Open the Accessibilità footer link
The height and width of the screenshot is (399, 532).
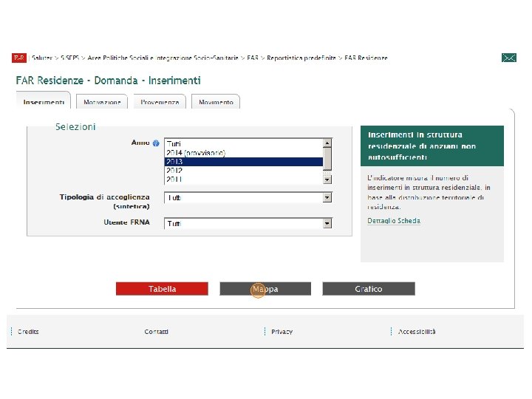(417, 332)
